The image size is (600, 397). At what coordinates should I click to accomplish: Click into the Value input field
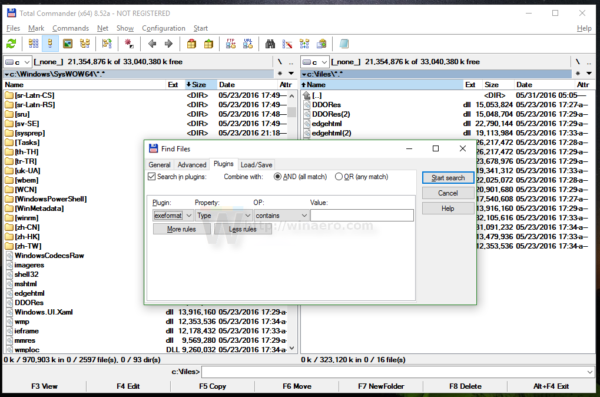[x=362, y=216]
